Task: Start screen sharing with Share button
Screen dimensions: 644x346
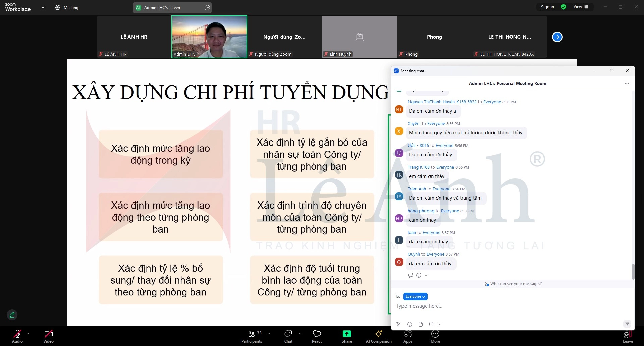Action: [346, 336]
